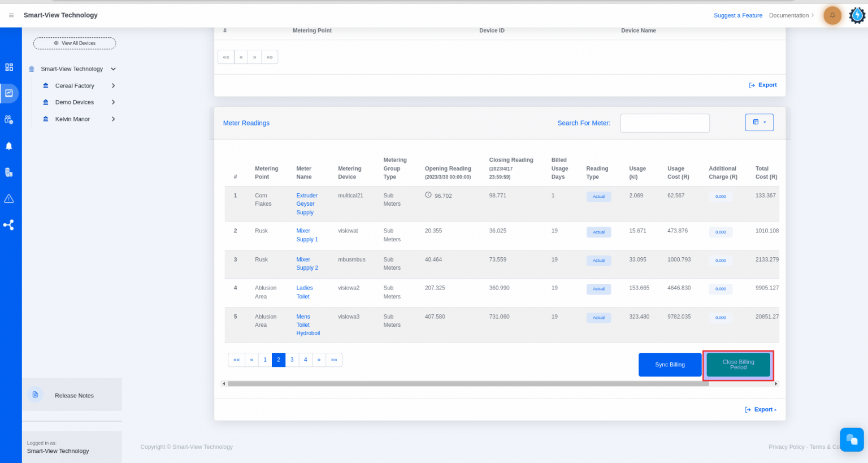Click the notifications bell icon in sidebar

9,145
